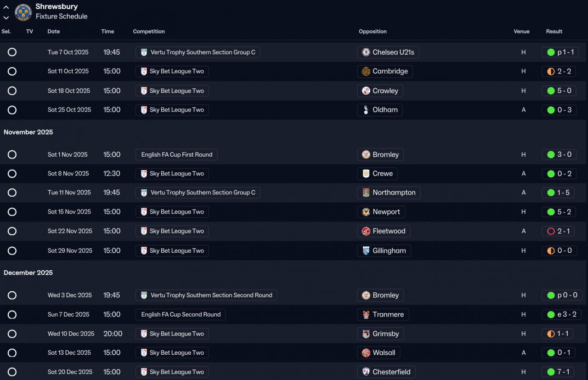Click the Gillingham club badge
The width and height of the screenshot is (588, 380).
[366, 251]
